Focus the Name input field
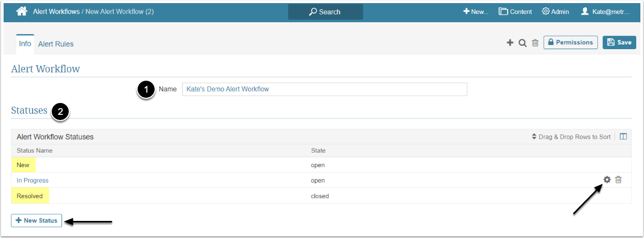644x238 pixels. point(324,89)
